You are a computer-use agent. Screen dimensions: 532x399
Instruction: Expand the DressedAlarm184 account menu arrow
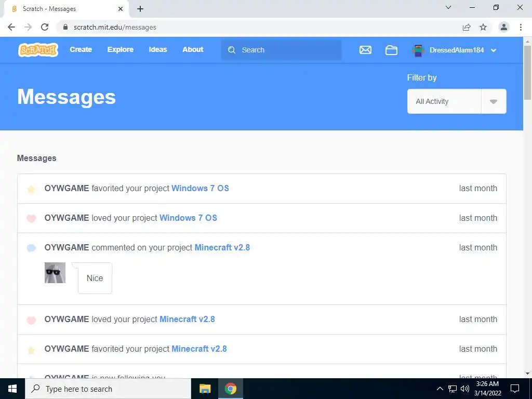pos(494,50)
